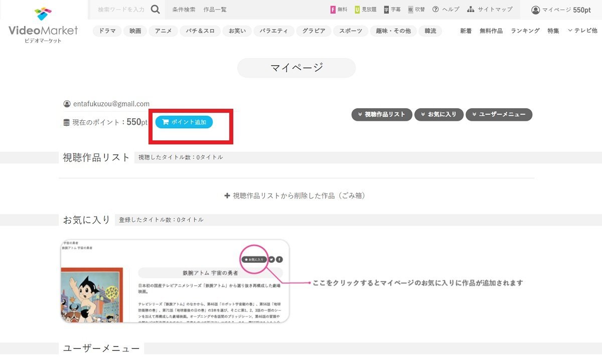Expand deleted works trash (ごみ箱) section
602x364 pixels.
(295, 196)
